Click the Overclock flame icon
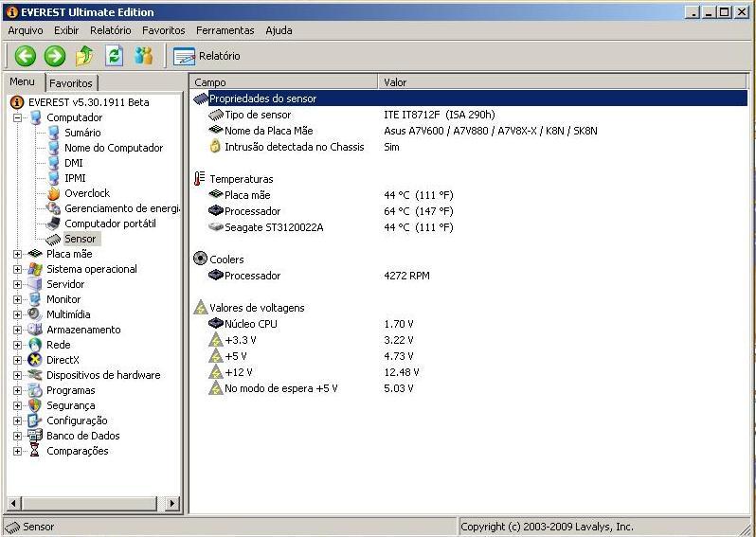756x537 pixels. click(53, 193)
